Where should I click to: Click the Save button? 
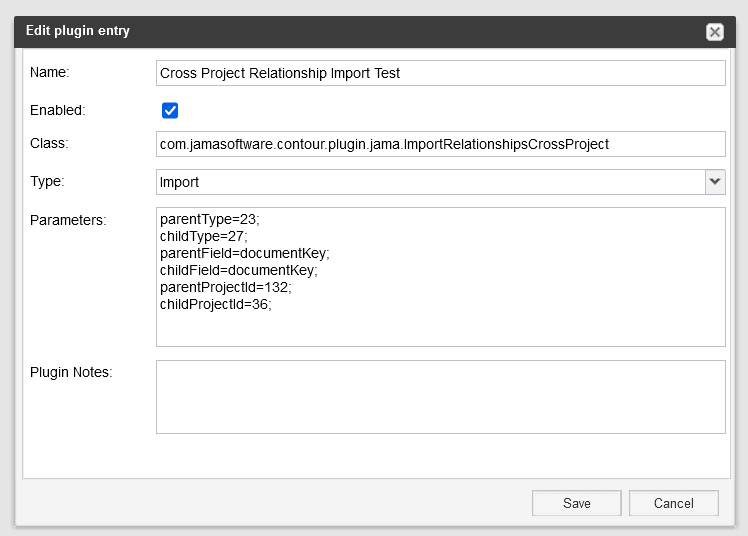(576, 503)
